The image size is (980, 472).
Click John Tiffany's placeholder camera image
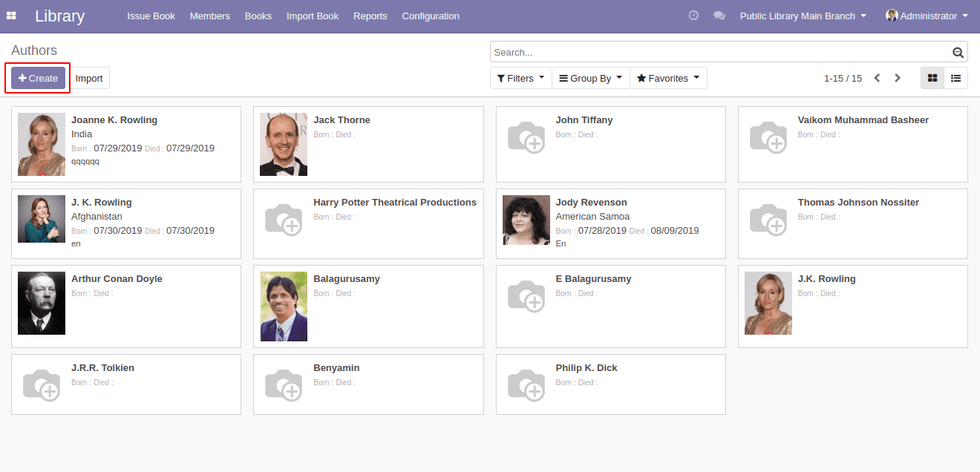click(x=526, y=137)
